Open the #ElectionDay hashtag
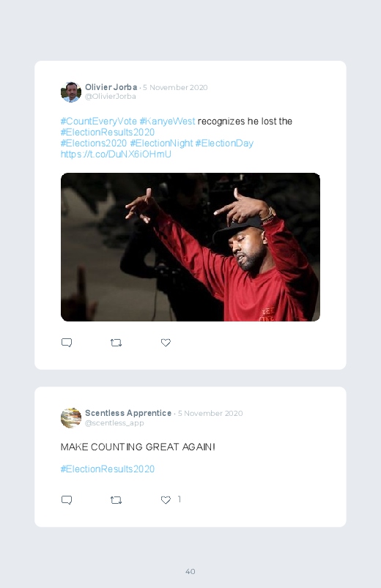The image size is (381, 588). (x=224, y=144)
